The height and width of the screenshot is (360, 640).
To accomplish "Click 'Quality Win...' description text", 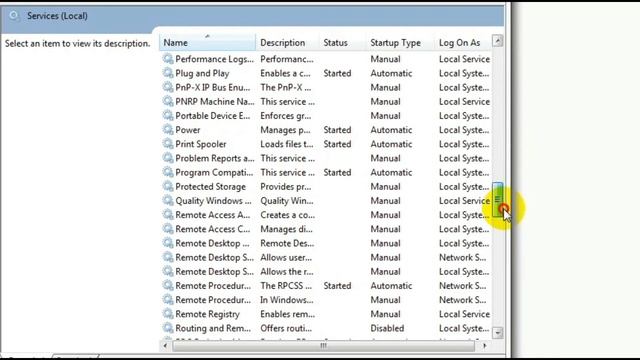I will 287,201.
